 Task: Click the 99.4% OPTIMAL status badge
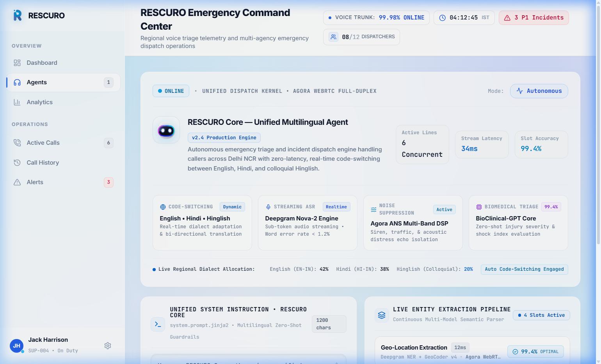pyautogui.click(x=535, y=352)
